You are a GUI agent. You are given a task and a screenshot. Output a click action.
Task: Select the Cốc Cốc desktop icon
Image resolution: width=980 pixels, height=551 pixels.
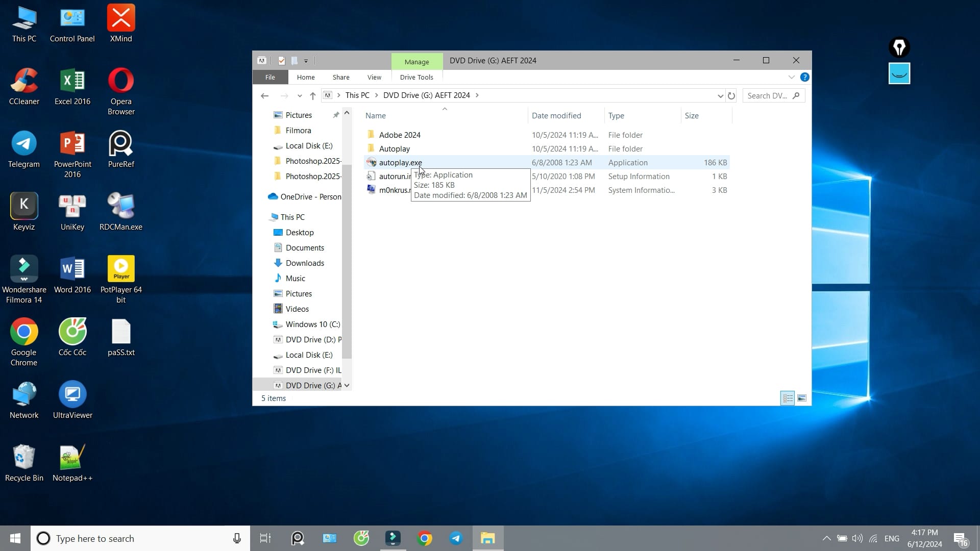pos(72,337)
